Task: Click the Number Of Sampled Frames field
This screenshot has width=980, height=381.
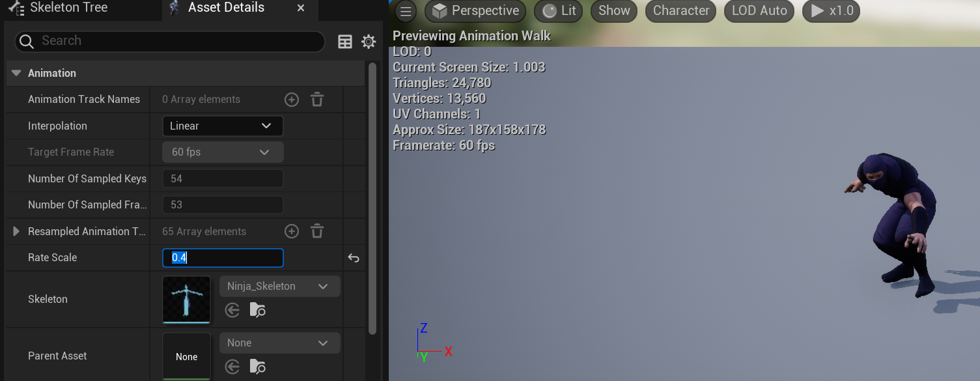Action: [223, 205]
